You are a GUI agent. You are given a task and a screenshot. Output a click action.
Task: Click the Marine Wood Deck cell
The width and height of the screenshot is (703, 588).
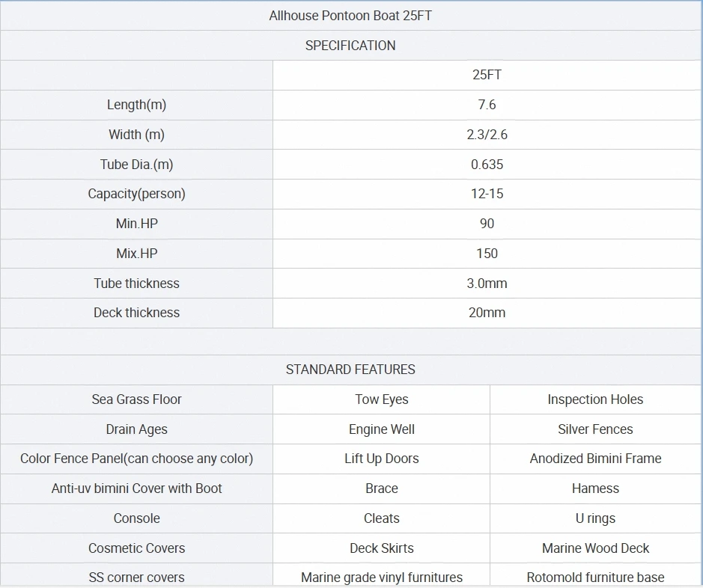point(595,548)
